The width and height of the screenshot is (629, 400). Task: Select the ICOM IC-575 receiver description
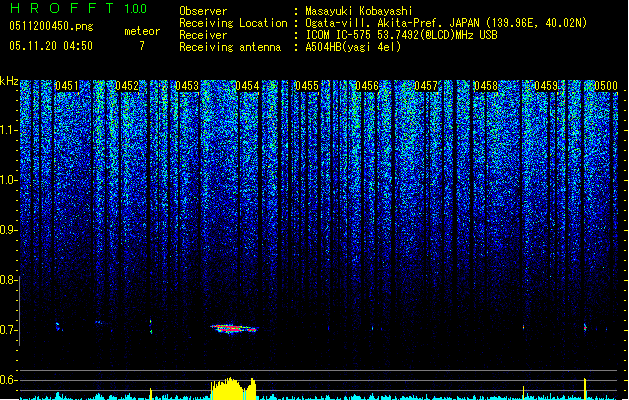(401, 35)
